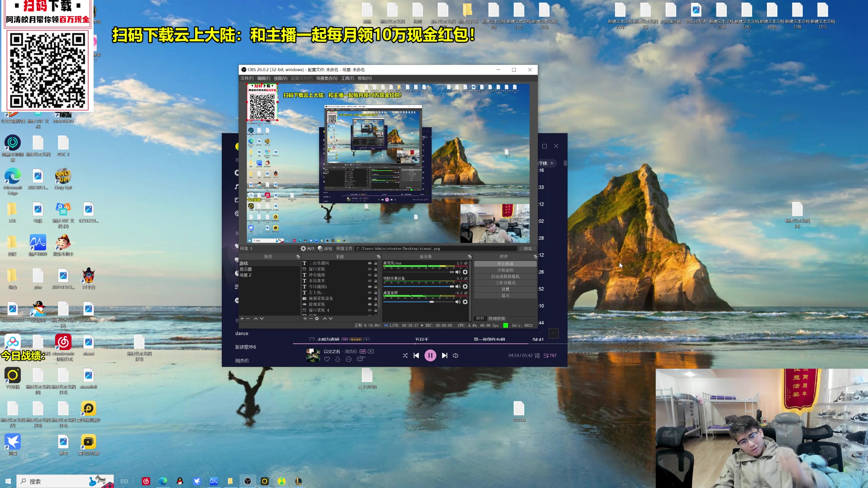
Task: Toggle visibility of 冲分战绩 source
Action: (x=370, y=275)
